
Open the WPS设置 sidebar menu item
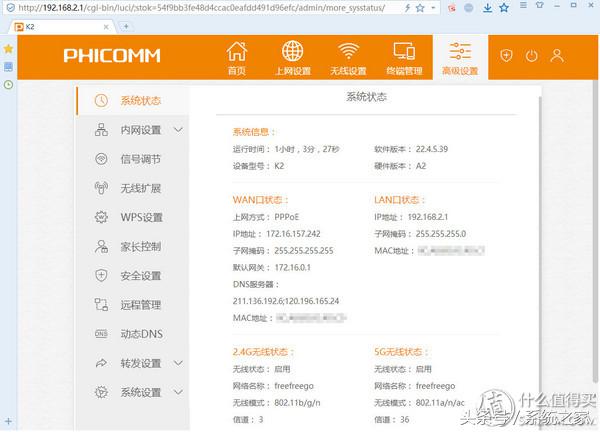click(133, 217)
